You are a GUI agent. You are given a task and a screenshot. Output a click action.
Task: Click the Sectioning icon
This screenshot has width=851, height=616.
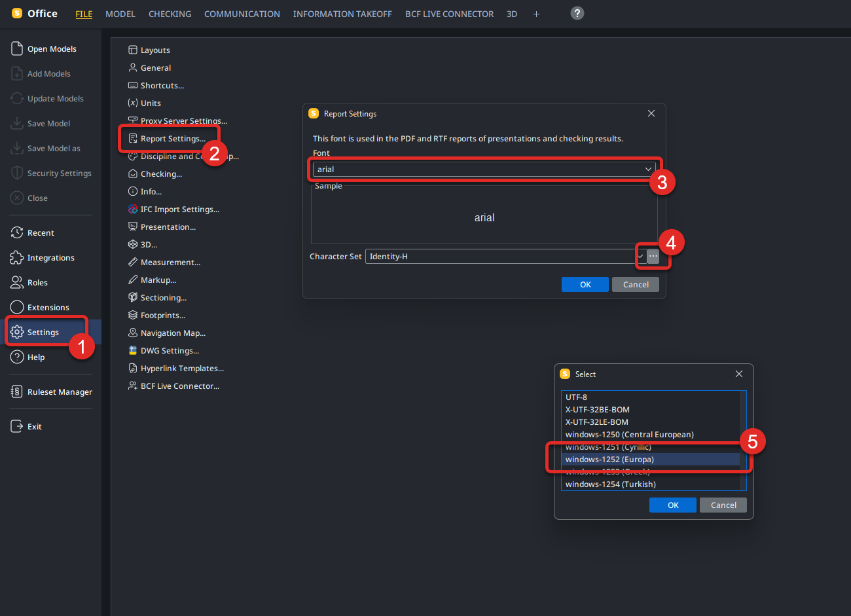pyautogui.click(x=133, y=297)
